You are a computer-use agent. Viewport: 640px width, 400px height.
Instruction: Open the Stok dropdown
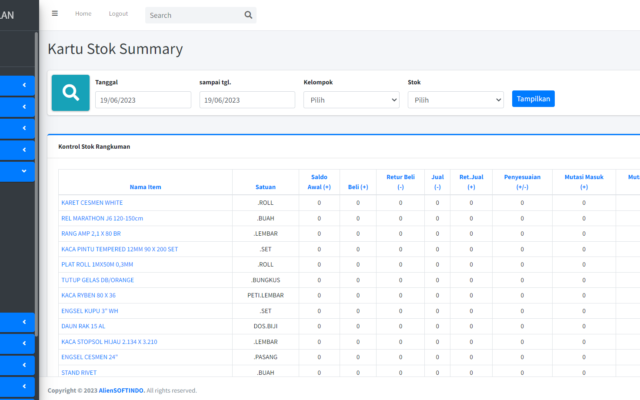(x=456, y=100)
